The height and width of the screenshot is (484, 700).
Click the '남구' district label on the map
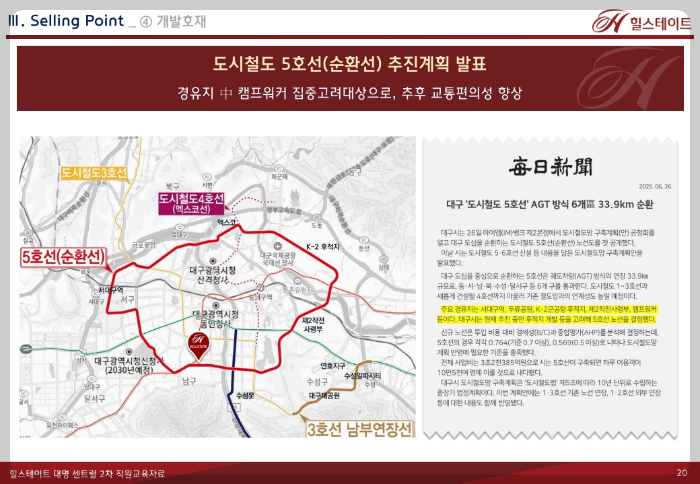click(189, 381)
